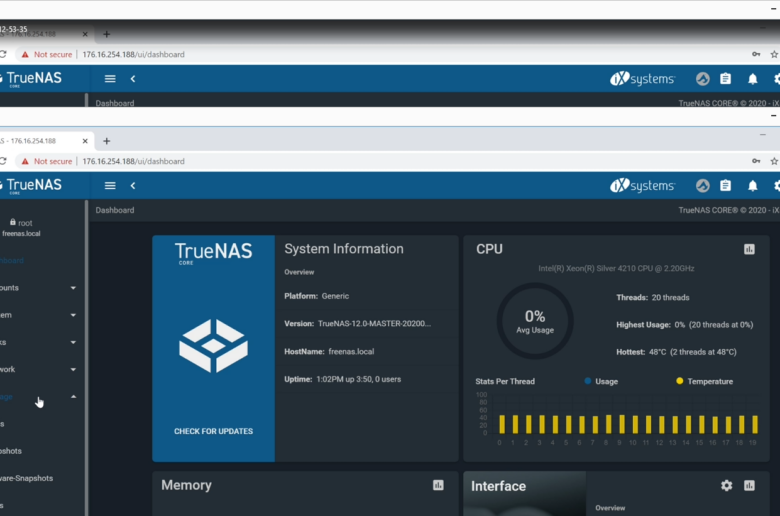The image size is (780, 516).
Task: Open task manager clipboard icon in front window
Action: (x=726, y=186)
